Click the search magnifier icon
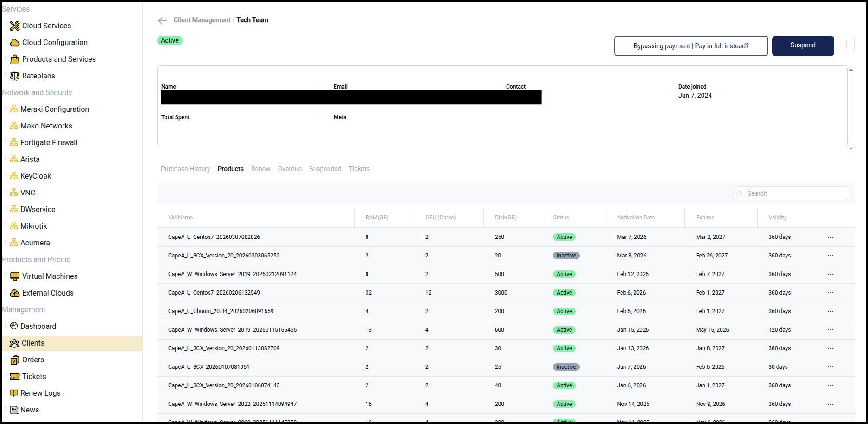 coord(740,194)
